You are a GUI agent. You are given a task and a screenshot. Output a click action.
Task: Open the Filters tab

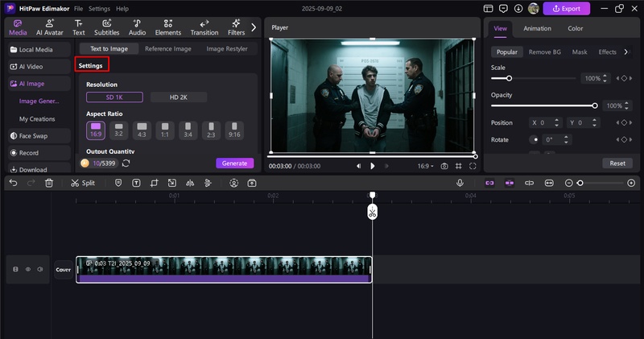pyautogui.click(x=236, y=27)
